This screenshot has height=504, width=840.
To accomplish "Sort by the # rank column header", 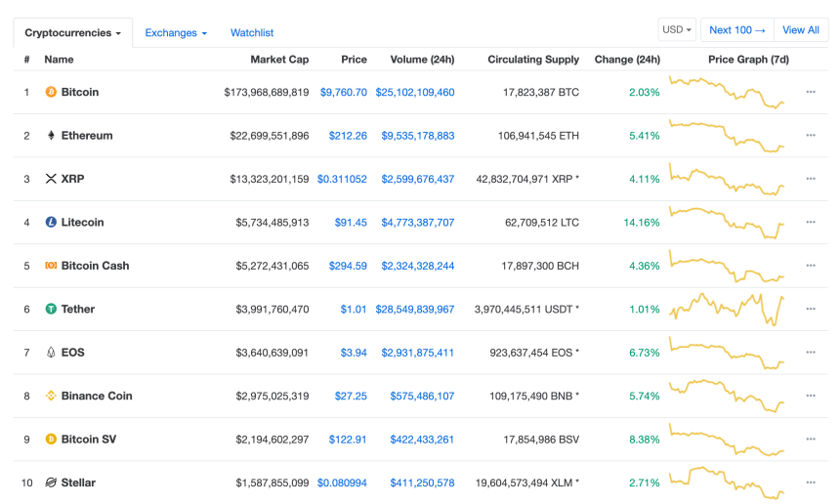I will point(26,60).
